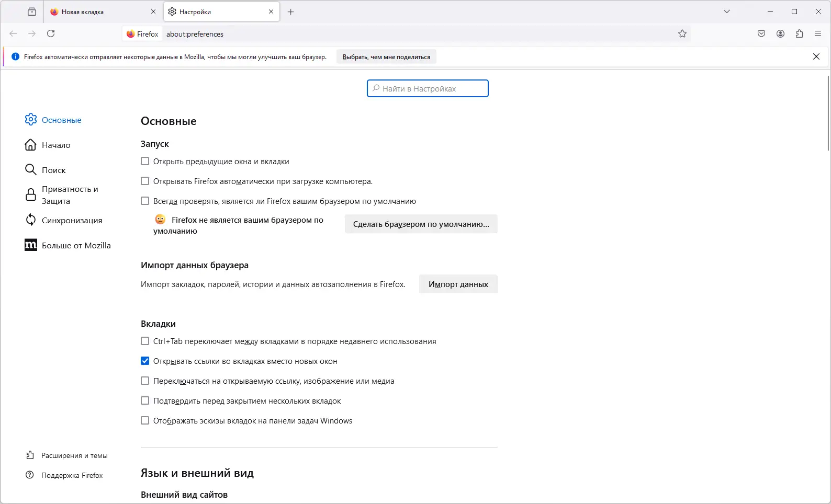Reload the current page
This screenshot has width=831, height=504.
pos(51,34)
